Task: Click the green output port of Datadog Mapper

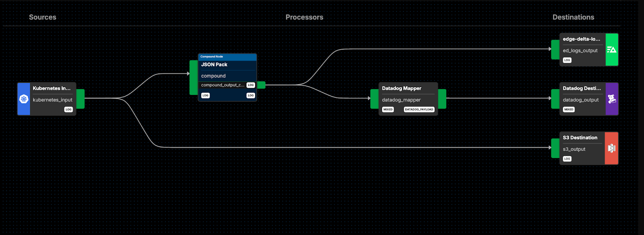Action: pos(442,99)
